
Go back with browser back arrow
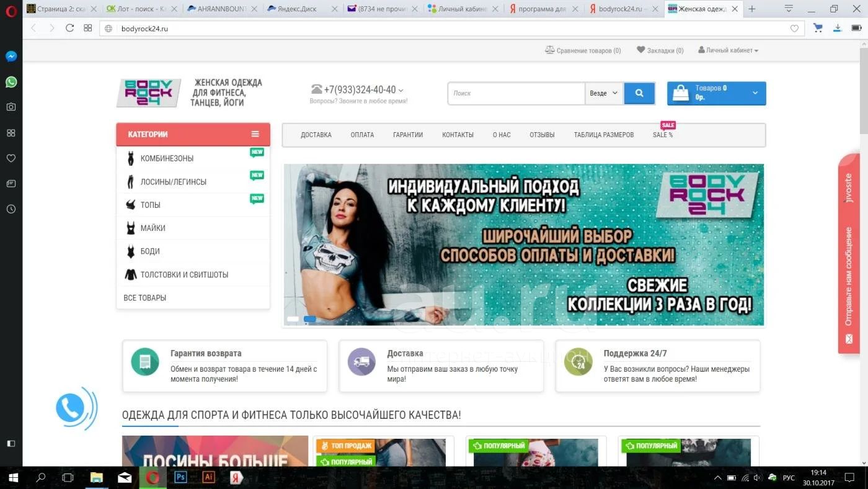33,29
